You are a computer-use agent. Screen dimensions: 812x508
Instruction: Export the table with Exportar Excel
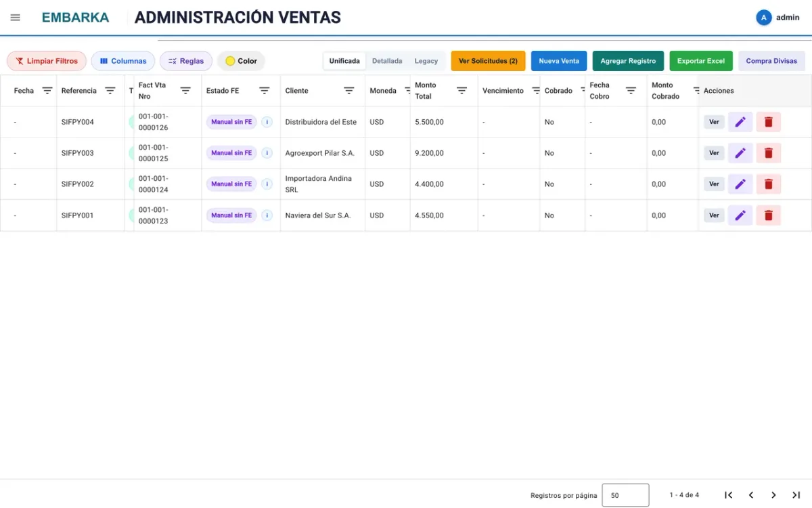pos(701,61)
